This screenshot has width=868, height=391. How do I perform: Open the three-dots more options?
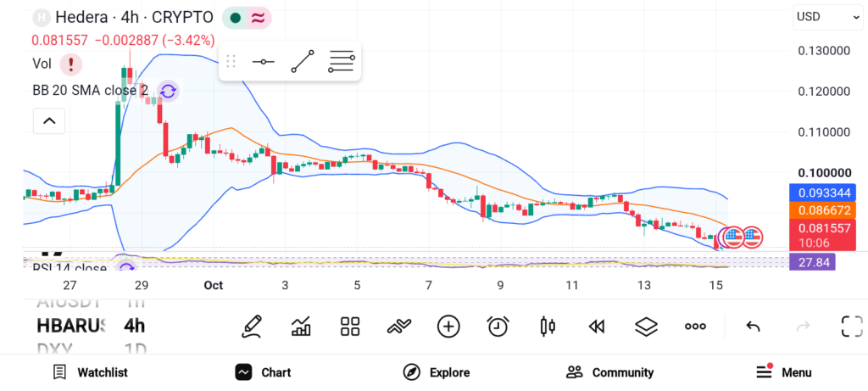695,327
